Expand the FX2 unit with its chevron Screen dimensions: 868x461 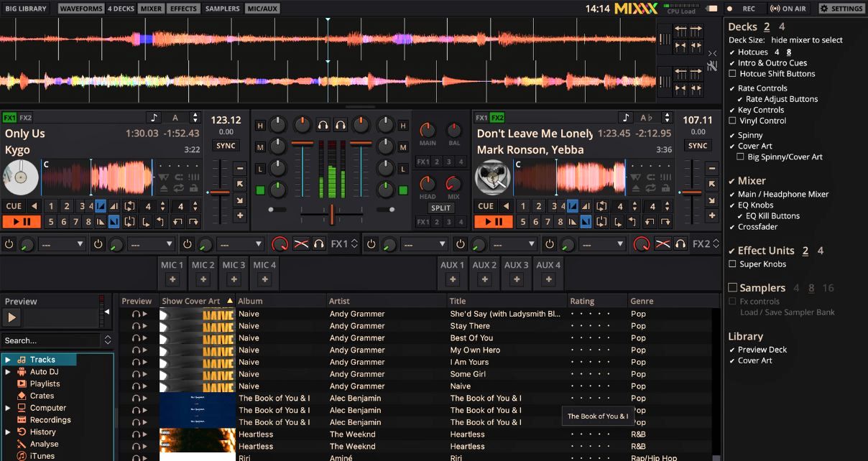(715, 243)
